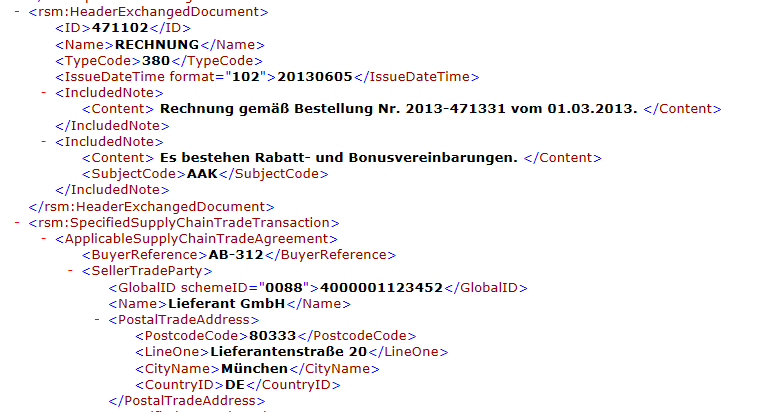Click the seller name Lieferant GmbH

[226, 304]
